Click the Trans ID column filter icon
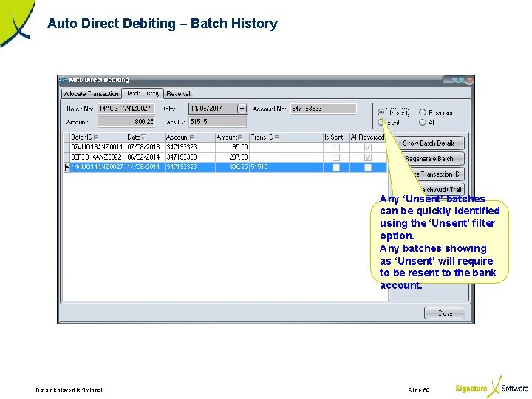This screenshot has width=532, height=399. point(277,137)
